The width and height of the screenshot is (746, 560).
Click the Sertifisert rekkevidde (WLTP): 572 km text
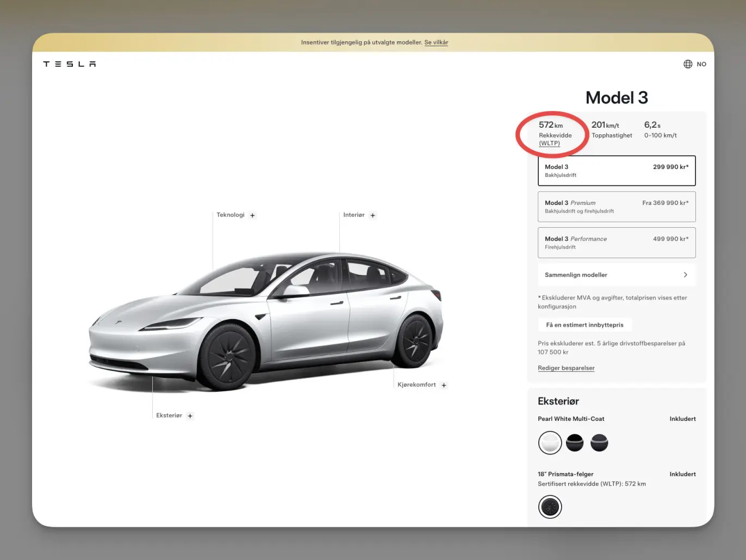[x=592, y=484]
